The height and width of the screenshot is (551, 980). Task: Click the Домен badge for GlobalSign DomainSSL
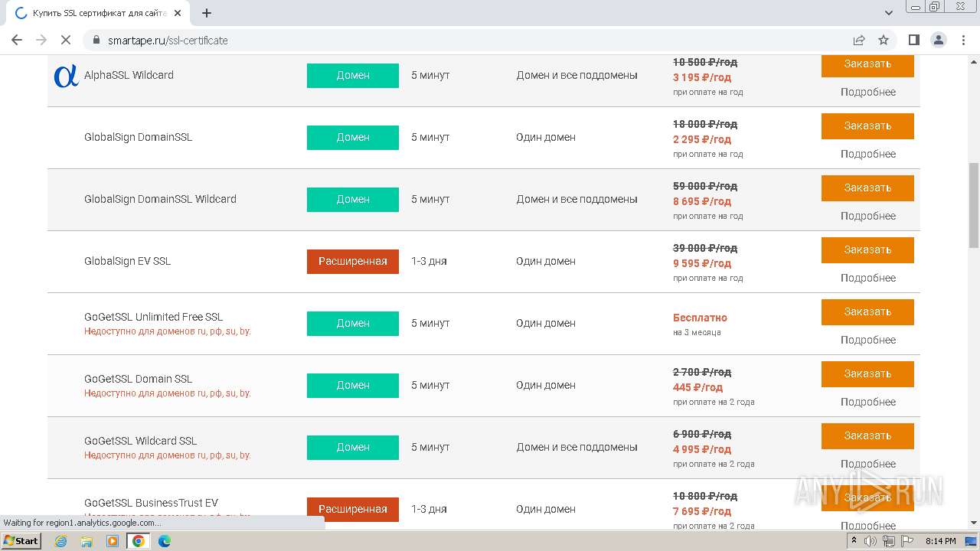coord(353,138)
